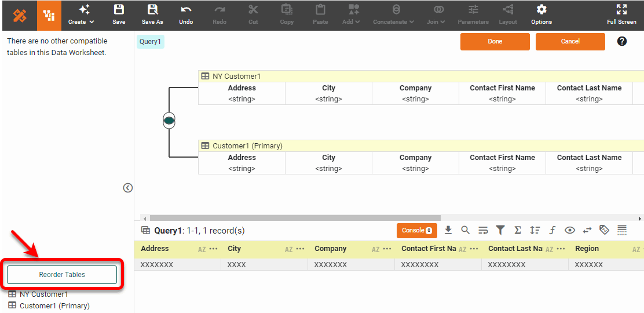Open the Options gear settings
Viewport: 644px width, 313px height.
pyautogui.click(x=541, y=14)
